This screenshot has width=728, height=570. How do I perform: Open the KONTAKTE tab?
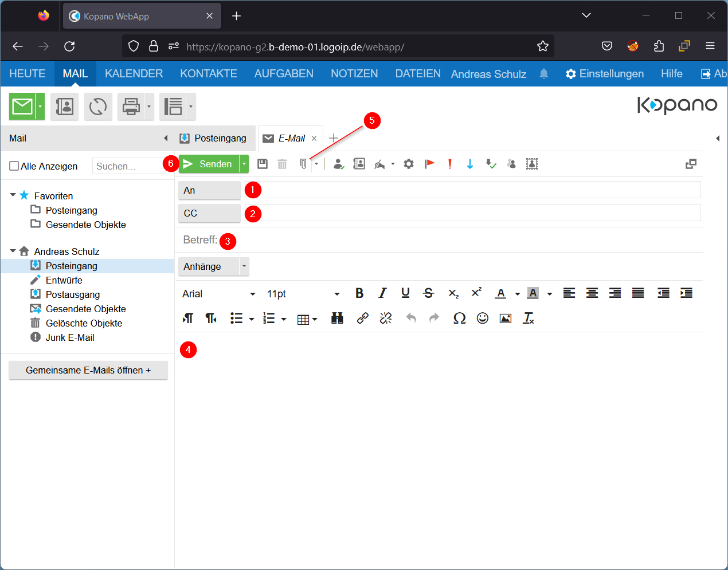209,74
